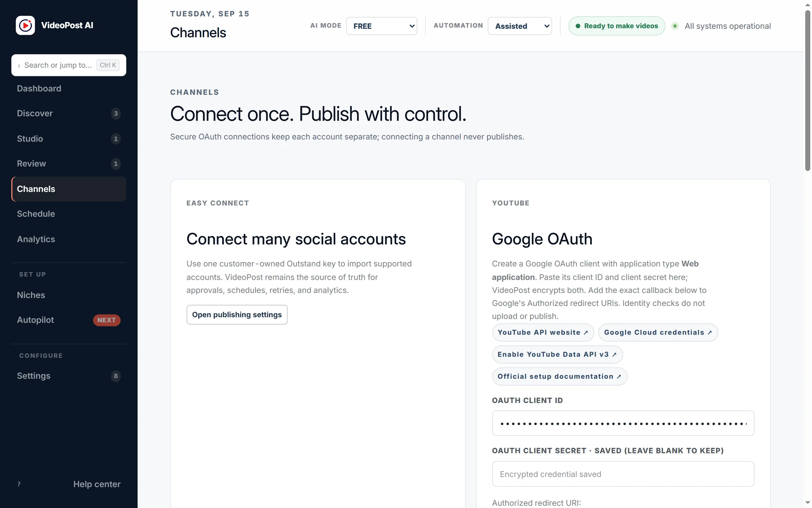The image size is (812, 508).
Task: Click the Settings badge showing 8
Action: click(116, 376)
